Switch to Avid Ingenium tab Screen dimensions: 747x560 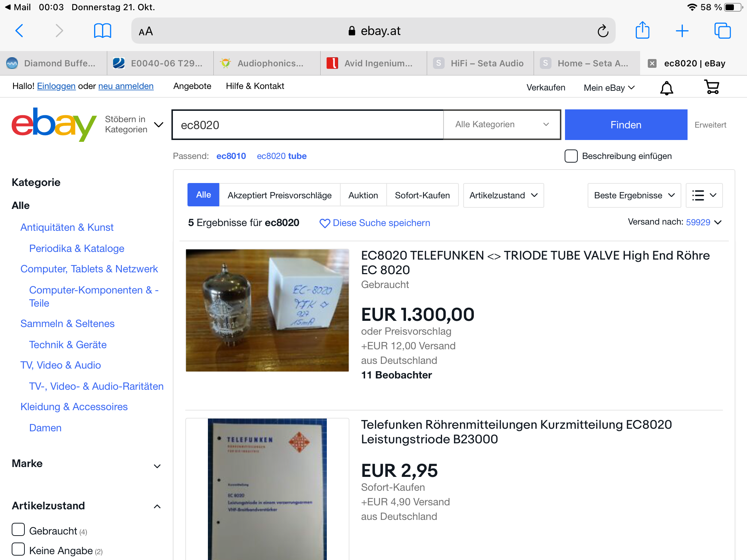(373, 63)
